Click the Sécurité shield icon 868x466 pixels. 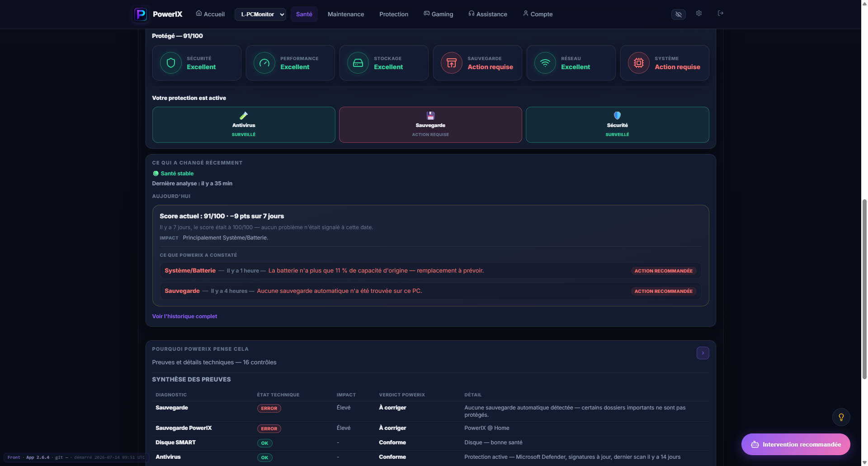pos(171,63)
